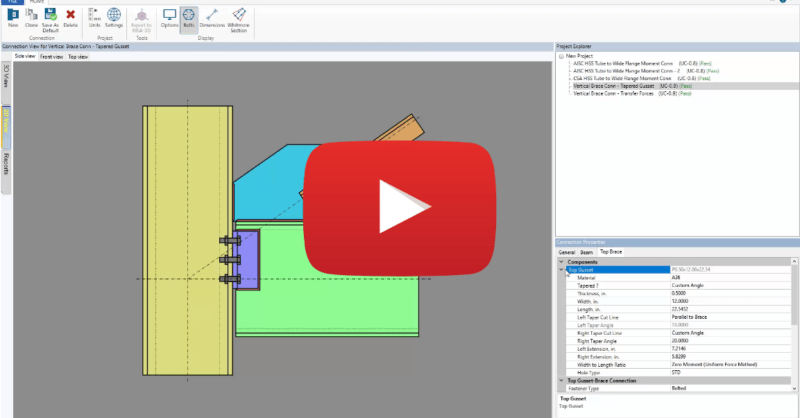Image resolution: width=800 pixels, height=418 pixels.
Task: Click the Right Taper Angle value field
Action: (730, 341)
